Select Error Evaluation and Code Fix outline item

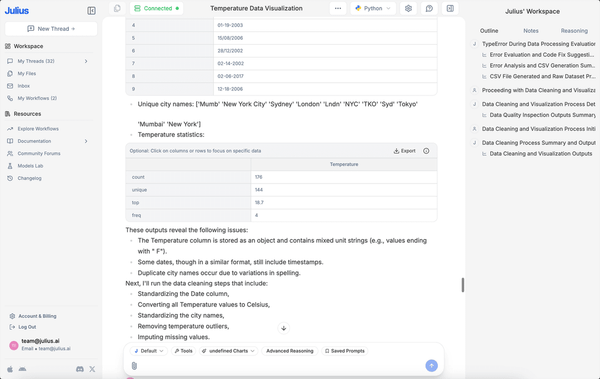click(x=542, y=55)
